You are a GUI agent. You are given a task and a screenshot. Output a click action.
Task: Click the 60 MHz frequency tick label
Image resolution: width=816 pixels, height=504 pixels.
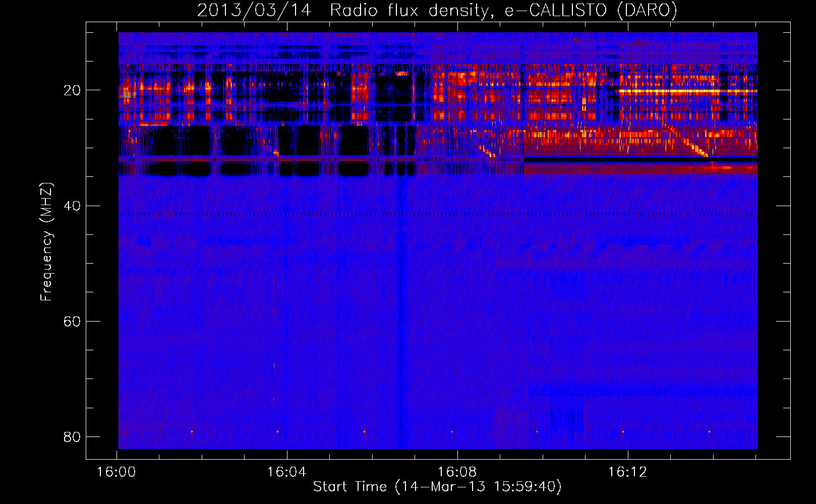coord(72,321)
